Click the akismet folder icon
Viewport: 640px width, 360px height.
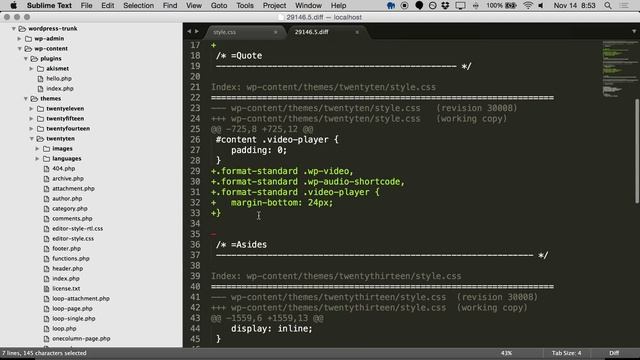pos(40,69)
